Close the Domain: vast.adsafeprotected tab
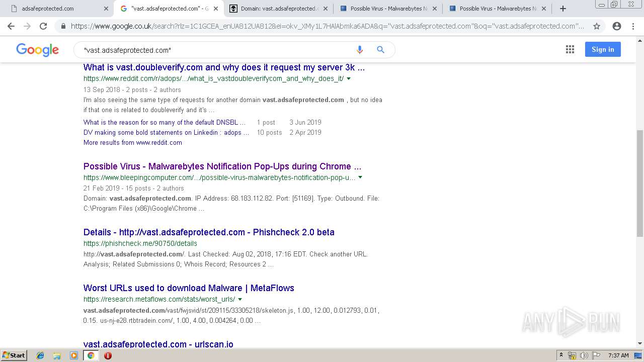This screenshot has height=362, width=644. (x=325, y=9)
